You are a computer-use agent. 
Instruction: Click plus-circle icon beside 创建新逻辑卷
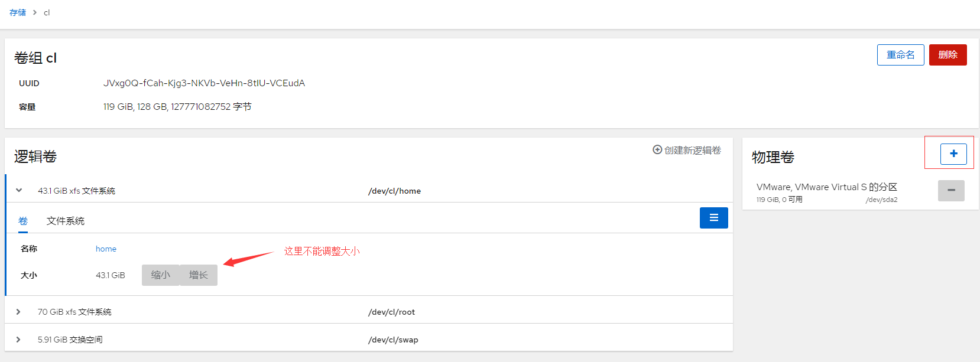pyautogui.click(x=657, y=150)
